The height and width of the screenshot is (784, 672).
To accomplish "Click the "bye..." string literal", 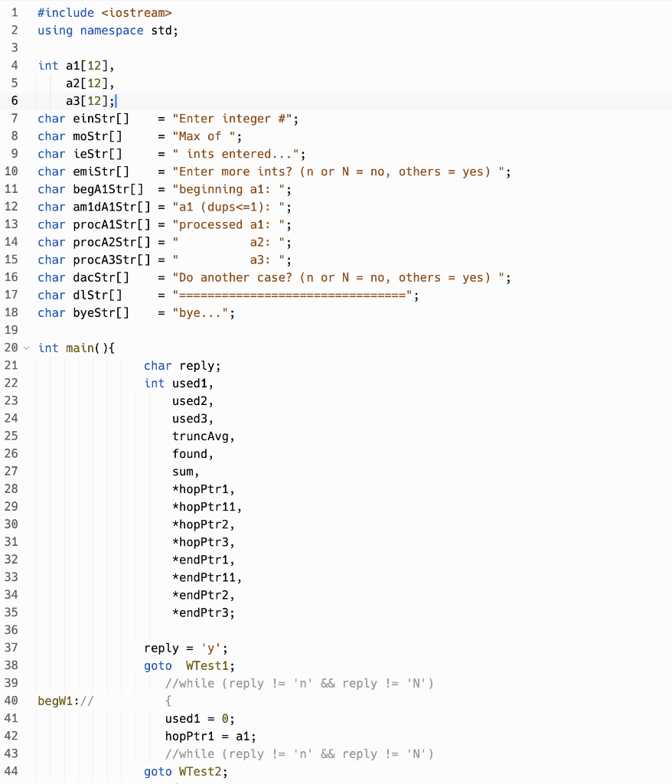I will coord(201,313).
